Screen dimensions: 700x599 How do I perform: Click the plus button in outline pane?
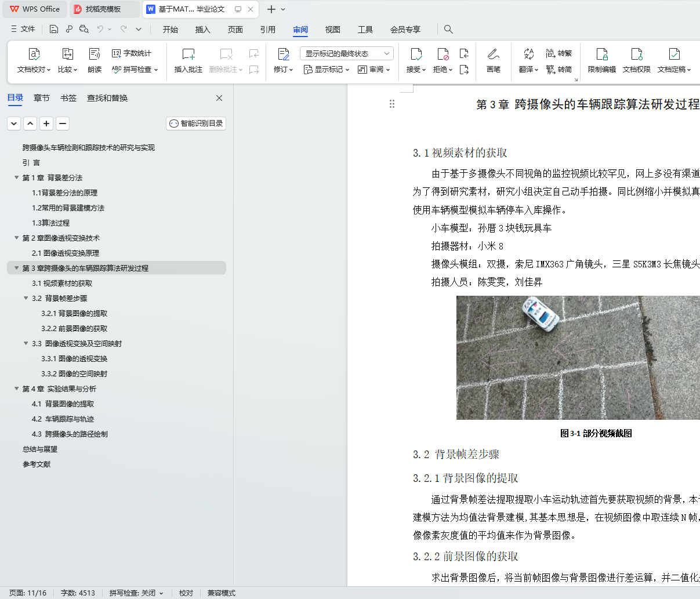[46, 123]
